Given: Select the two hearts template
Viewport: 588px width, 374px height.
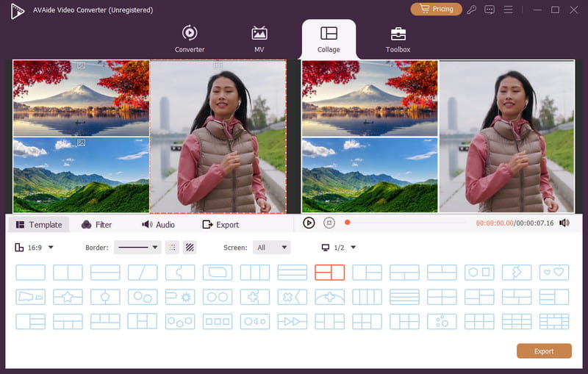Looking at the screenshot, I should (x=554, y=273).
